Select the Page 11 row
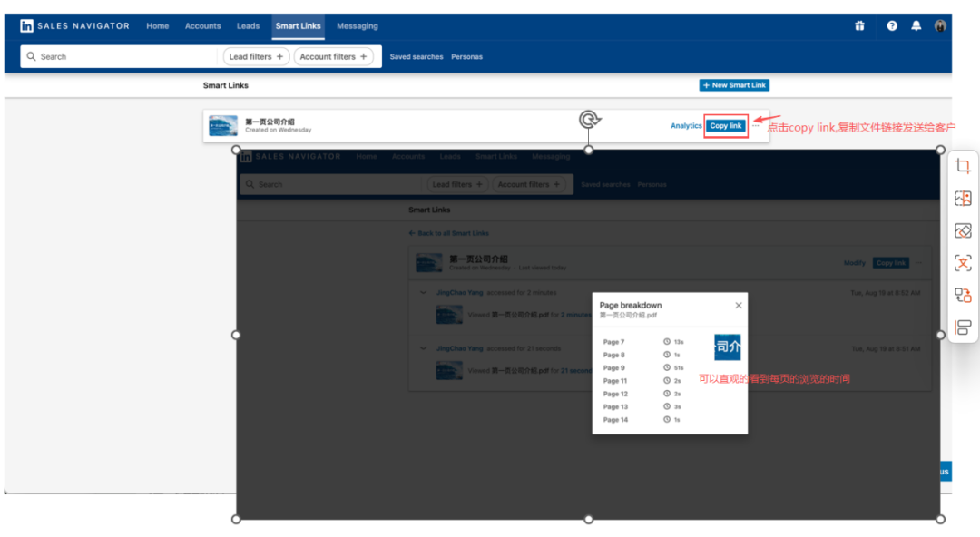This screenshot has width=980, height=537. 643,381
